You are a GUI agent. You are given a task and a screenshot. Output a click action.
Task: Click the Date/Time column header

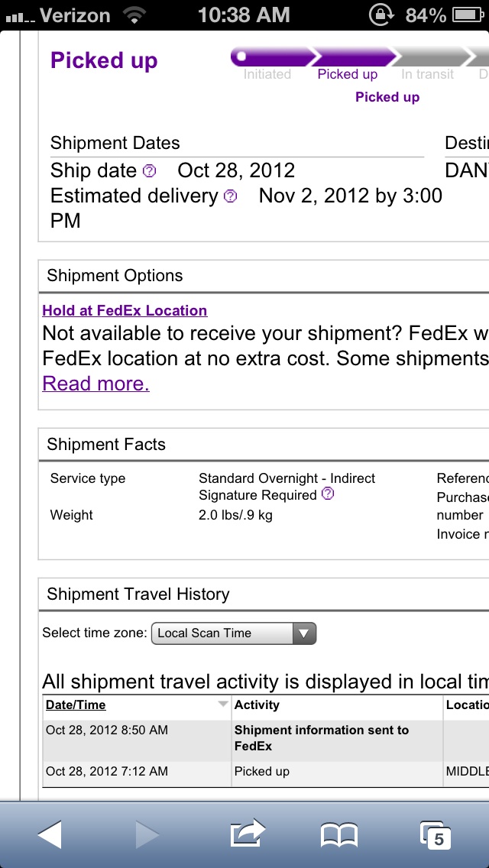pos(76,704)
